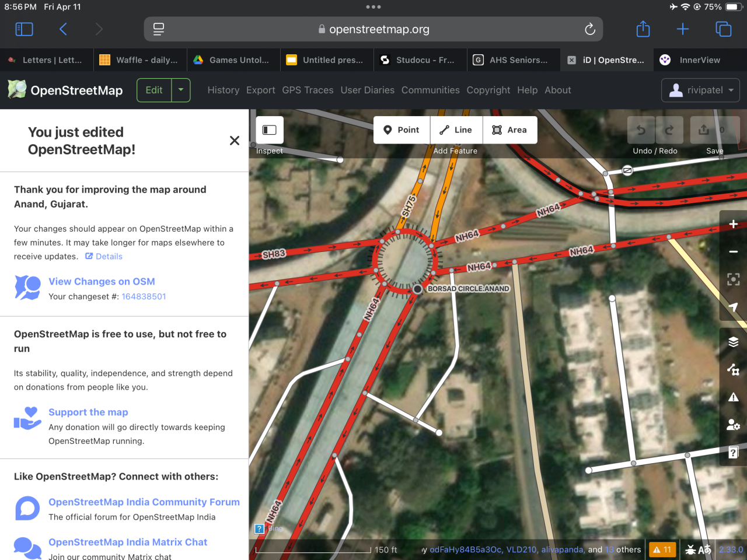Click the Save upload button
747x560 pixels.
point(714,129)
